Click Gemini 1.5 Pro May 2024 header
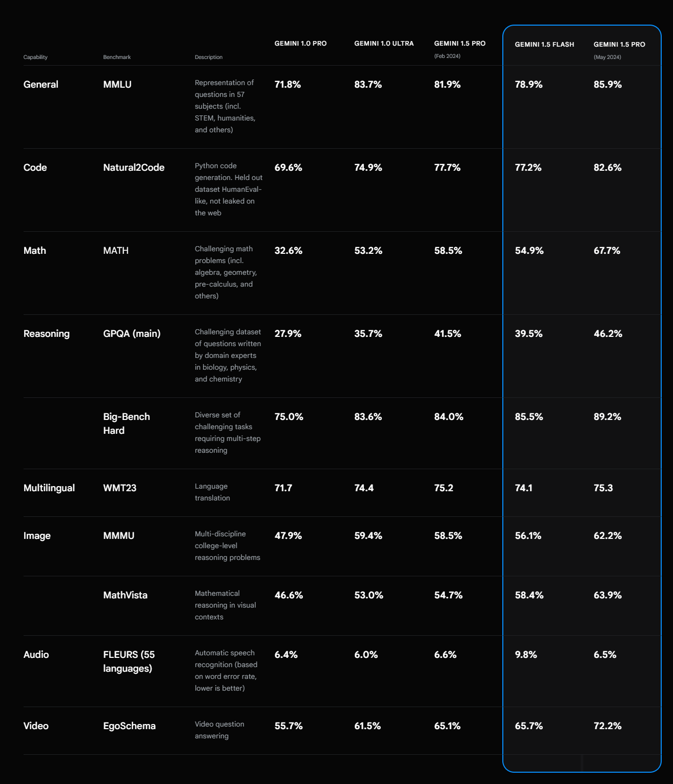The height and width of the screenshot is (784, 673). pos(619,45)
